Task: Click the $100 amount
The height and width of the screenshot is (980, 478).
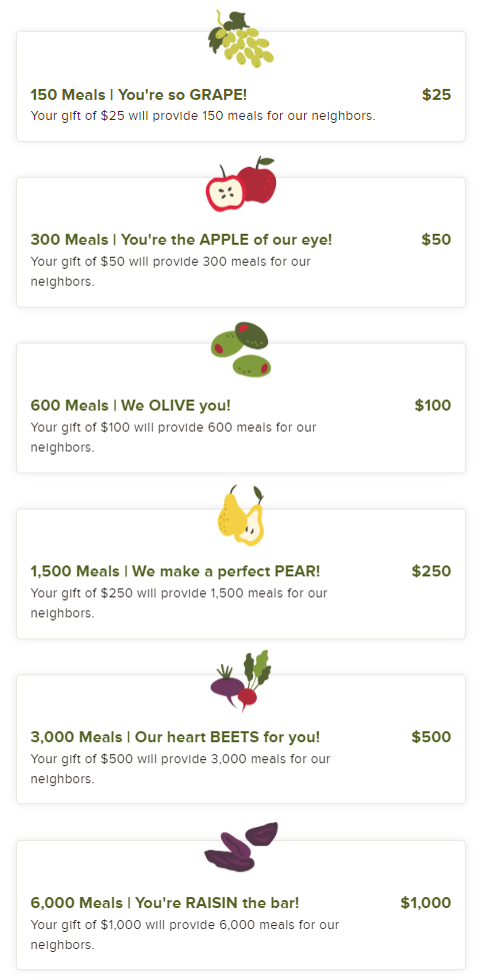Action: click(432, 405)
